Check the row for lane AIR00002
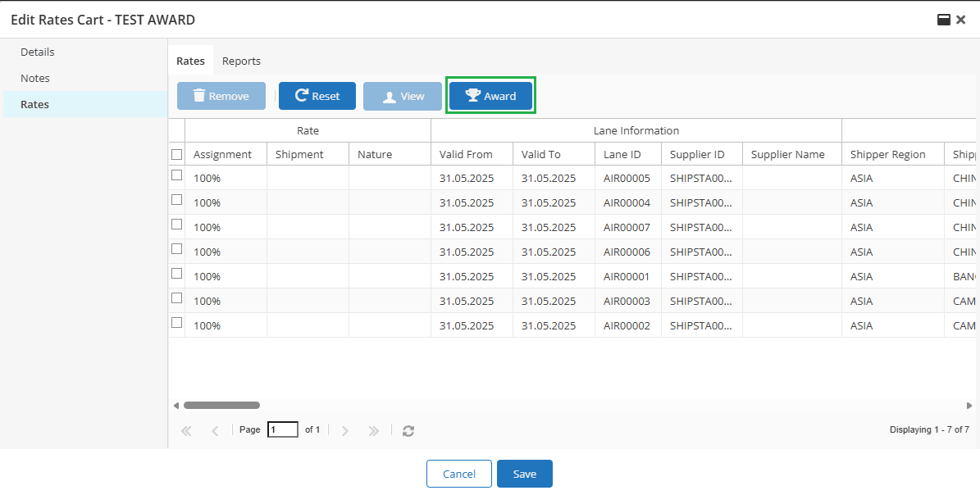 point(177,323)
